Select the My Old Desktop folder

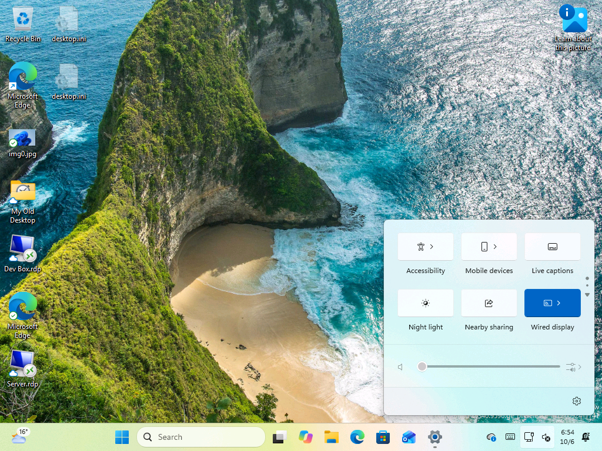[x=23, y=202]
